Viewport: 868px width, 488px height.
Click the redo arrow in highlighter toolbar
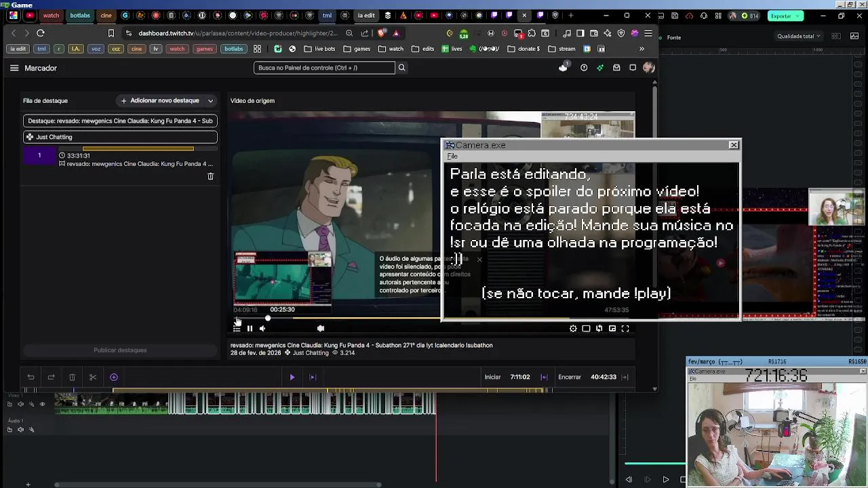point(51,378)
